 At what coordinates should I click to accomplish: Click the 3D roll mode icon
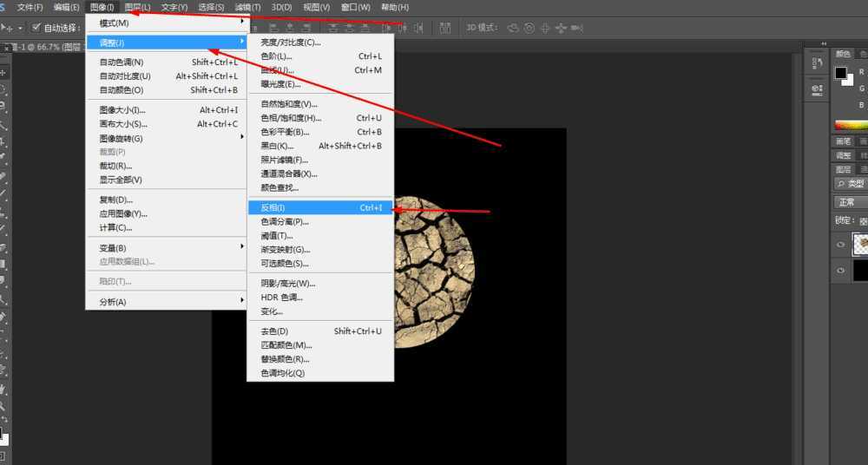tap(529, 28)
